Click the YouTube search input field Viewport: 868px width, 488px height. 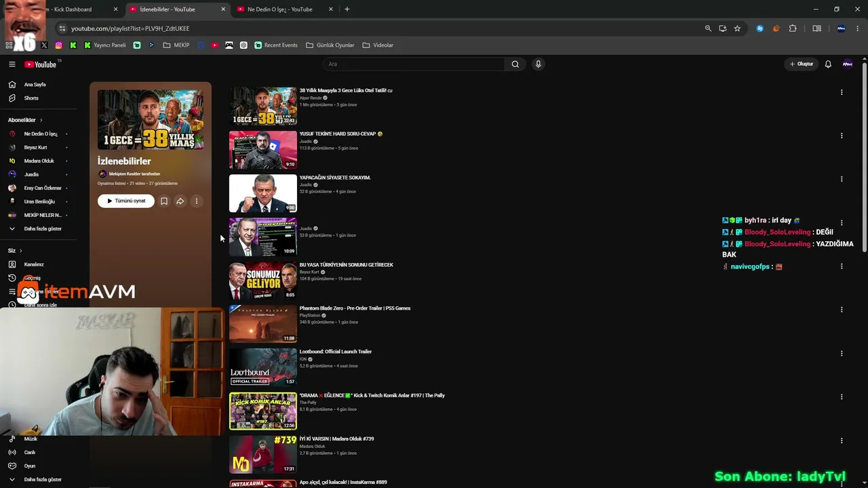click(414, 64)
